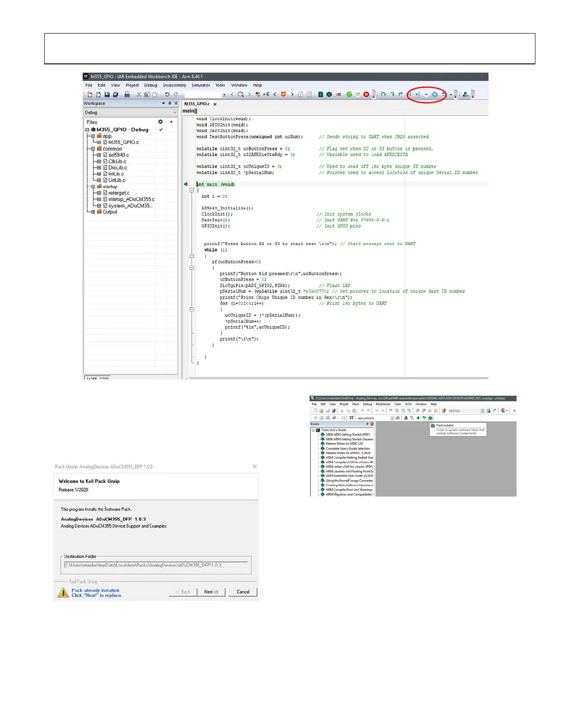
Task: Click the Step Over icon in IAR debug toolbar
Action: [383, 95]
